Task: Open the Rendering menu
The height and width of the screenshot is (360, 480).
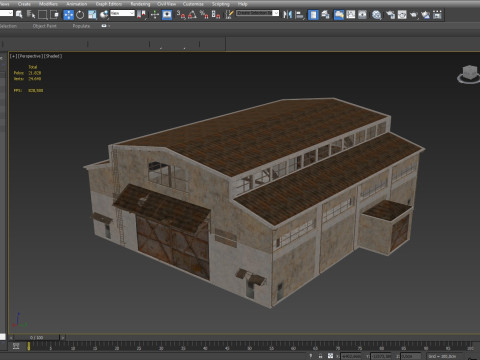Action: click(x=140, y=4)
